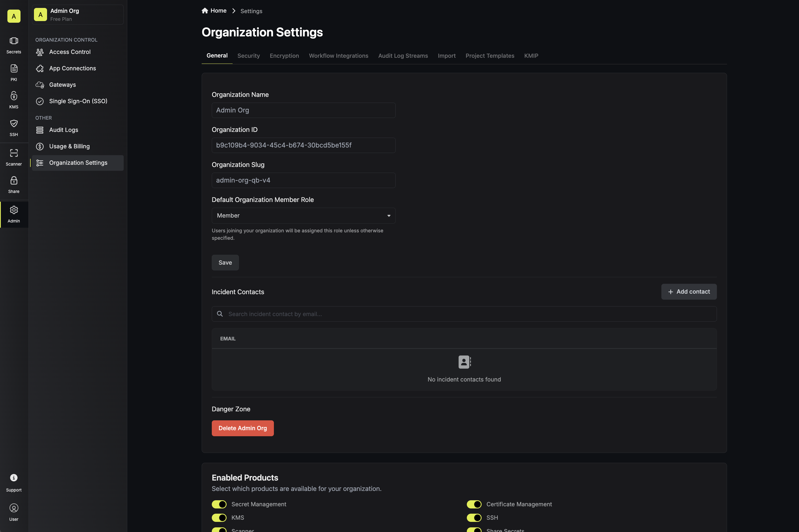Viewport: 799px width, 532px height.
Task: Switch to the Workflow Integrations tab
Action: coord(338,56)
